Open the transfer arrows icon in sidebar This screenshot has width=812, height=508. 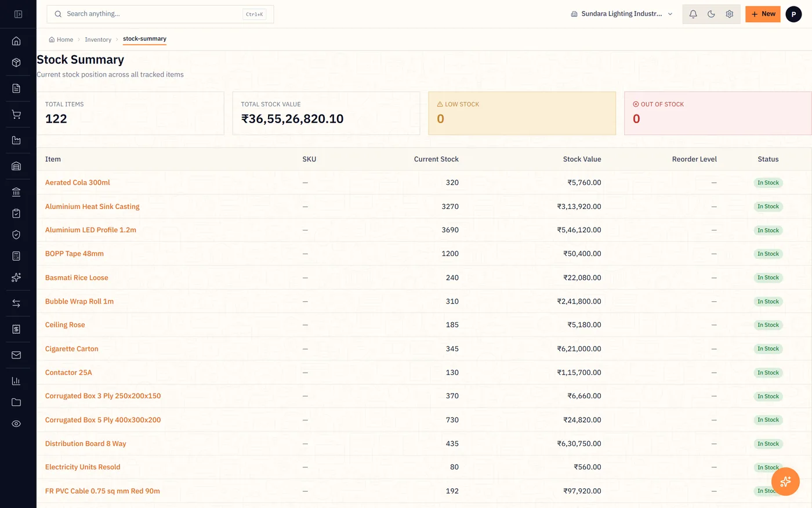point(16,303)
